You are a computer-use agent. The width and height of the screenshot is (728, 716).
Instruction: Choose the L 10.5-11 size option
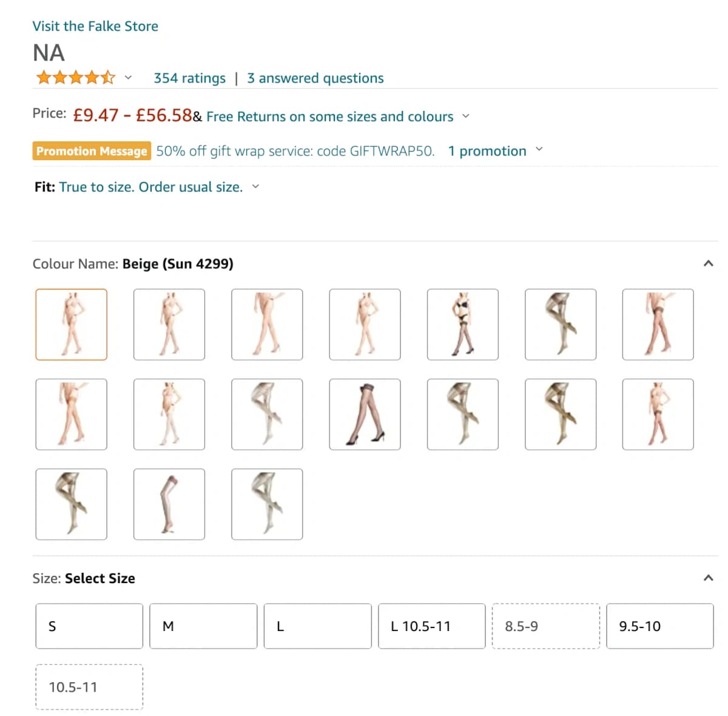431,626
